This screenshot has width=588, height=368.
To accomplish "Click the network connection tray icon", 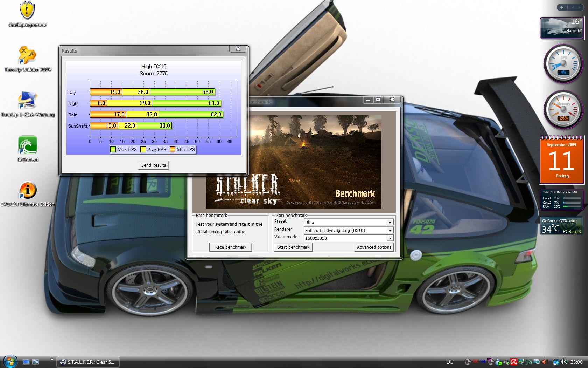I will [556, 362].
